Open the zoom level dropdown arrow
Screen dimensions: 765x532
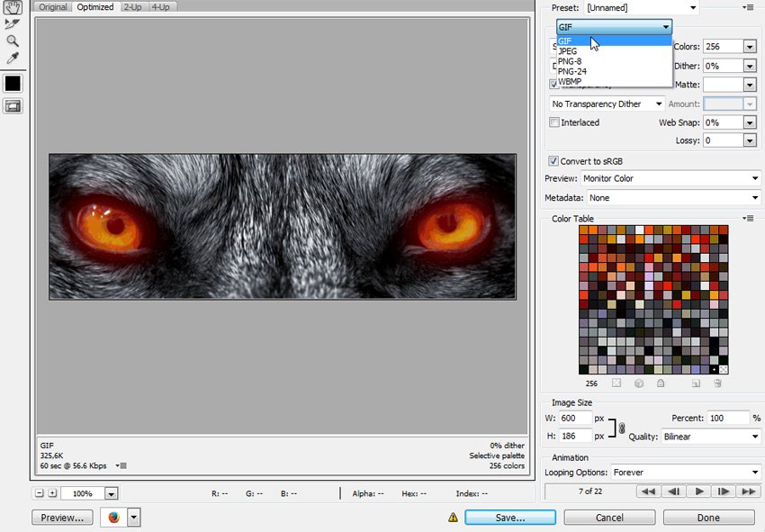pos(112,493)
